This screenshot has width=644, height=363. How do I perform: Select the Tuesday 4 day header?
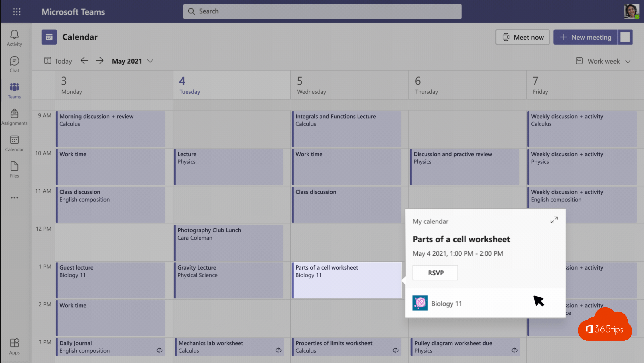coord(232,85)
